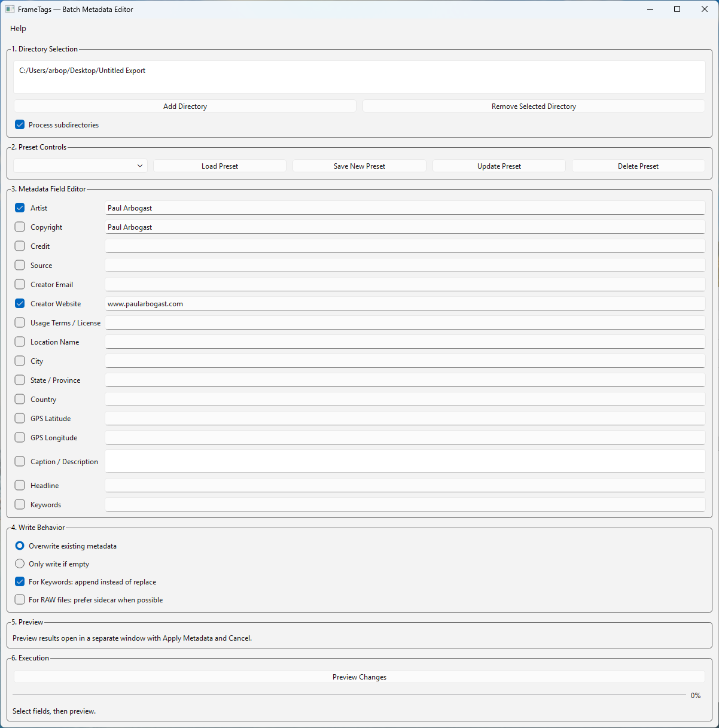This screenshot has height=728, width=719.
Task: Enable the Keywords field checkbox
Action: pos(19,504)
